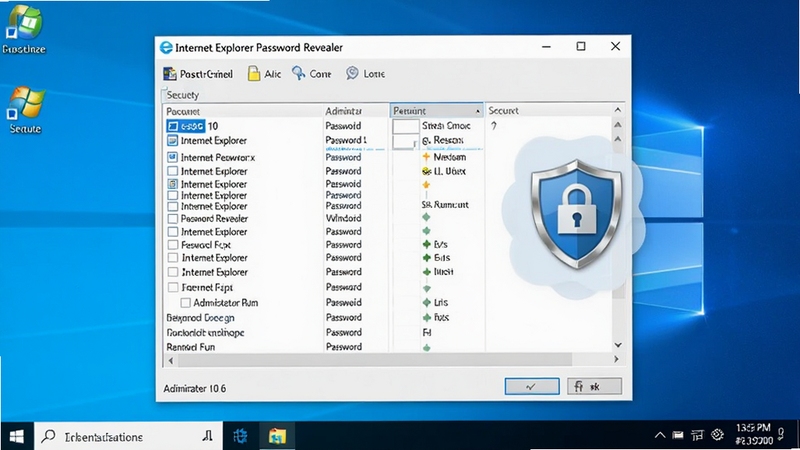Click the fi sk button
Viewport: 800px width, 450px height.
(x=594, y=386)
